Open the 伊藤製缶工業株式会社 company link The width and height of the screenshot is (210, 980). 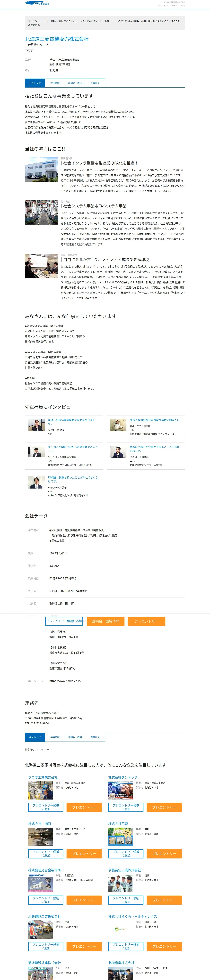coord(125,870)
